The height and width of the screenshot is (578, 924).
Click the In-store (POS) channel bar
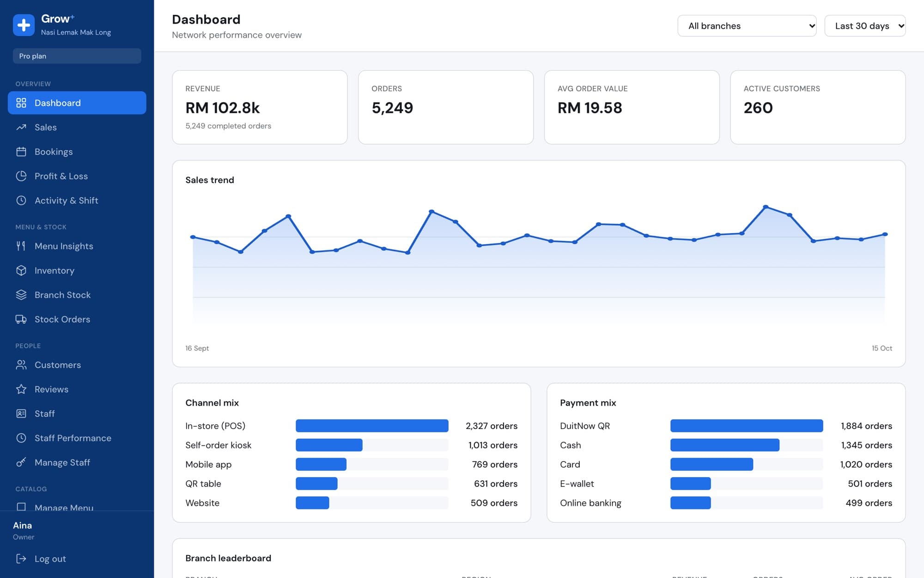tap(372, 426)
